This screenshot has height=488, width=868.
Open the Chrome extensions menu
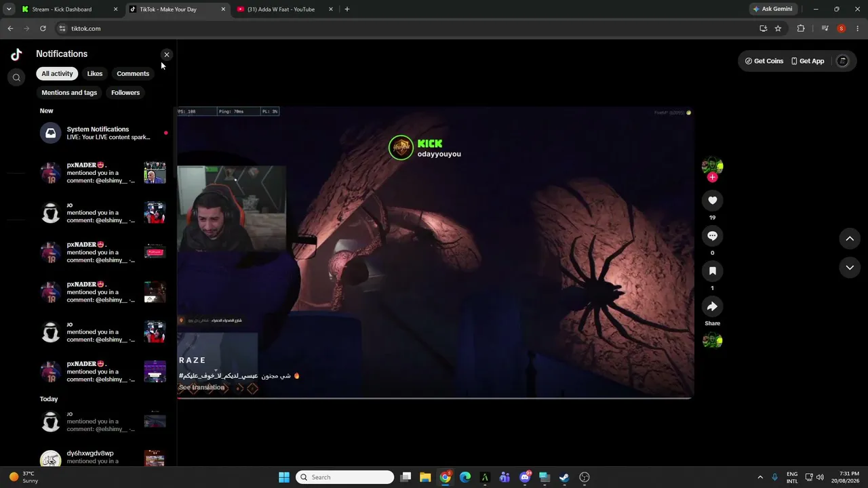pyautogui.click(x=801, y=28)
